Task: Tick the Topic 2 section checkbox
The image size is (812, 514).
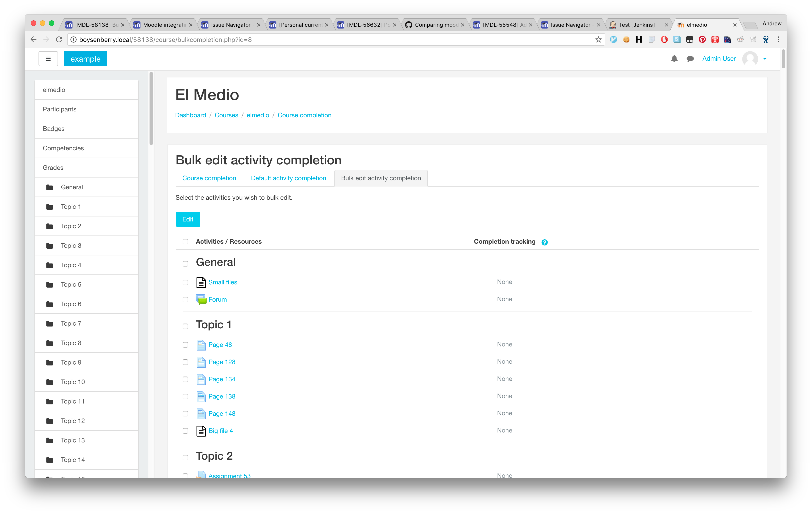Action: [185, 457]
